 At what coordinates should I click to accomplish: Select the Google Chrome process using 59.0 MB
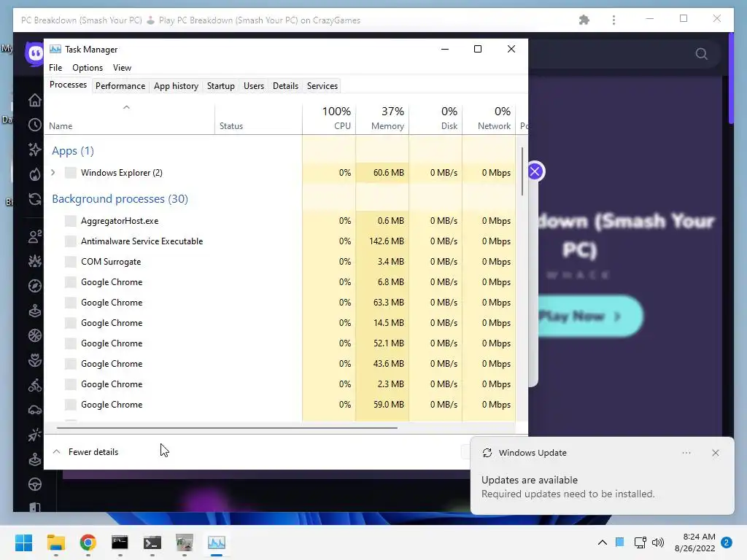click(x=280, y=405)
